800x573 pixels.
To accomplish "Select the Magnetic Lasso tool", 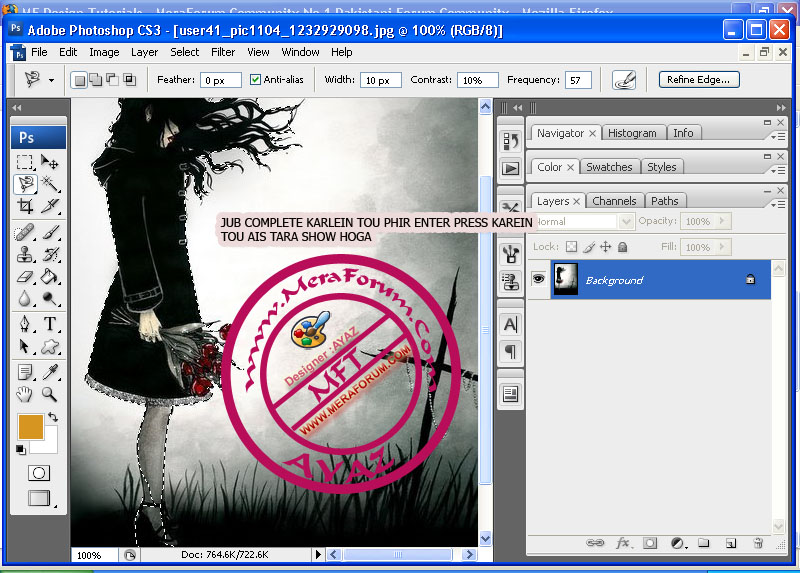I will click(24, 184).
